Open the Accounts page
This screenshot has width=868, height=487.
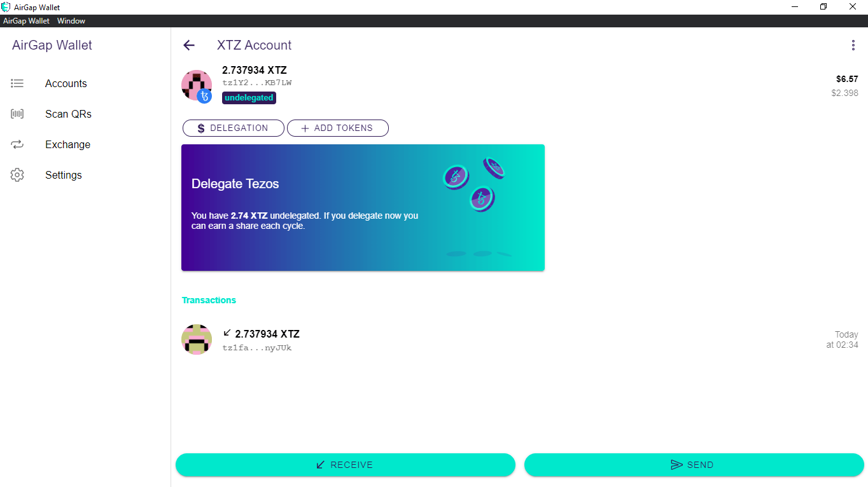(x=66, y=83)
